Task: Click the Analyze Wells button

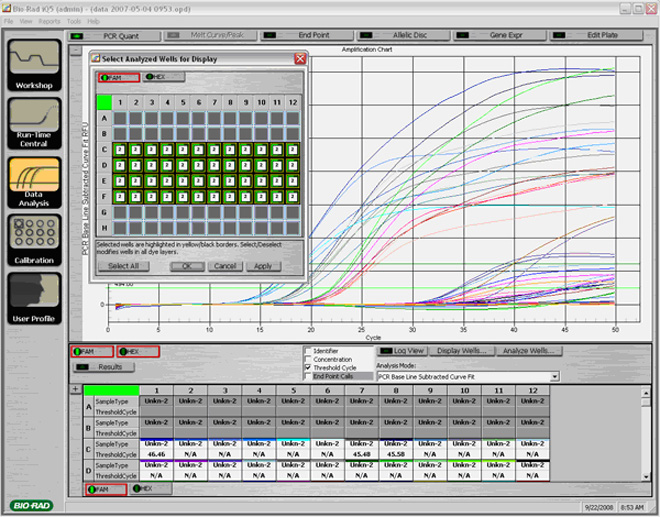Action: (529, 351)
